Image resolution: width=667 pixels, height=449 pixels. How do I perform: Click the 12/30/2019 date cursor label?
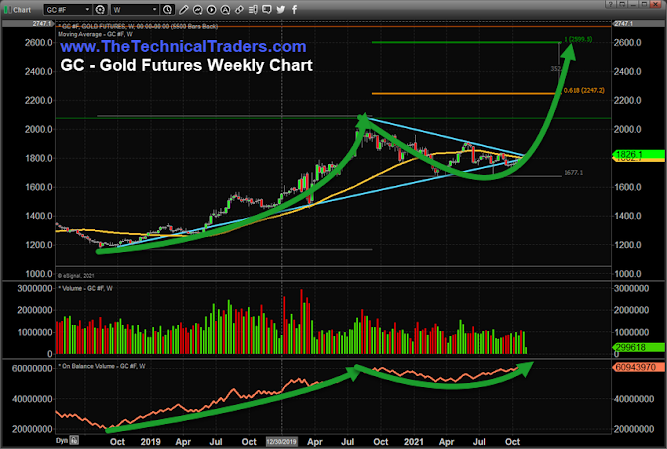282,442
